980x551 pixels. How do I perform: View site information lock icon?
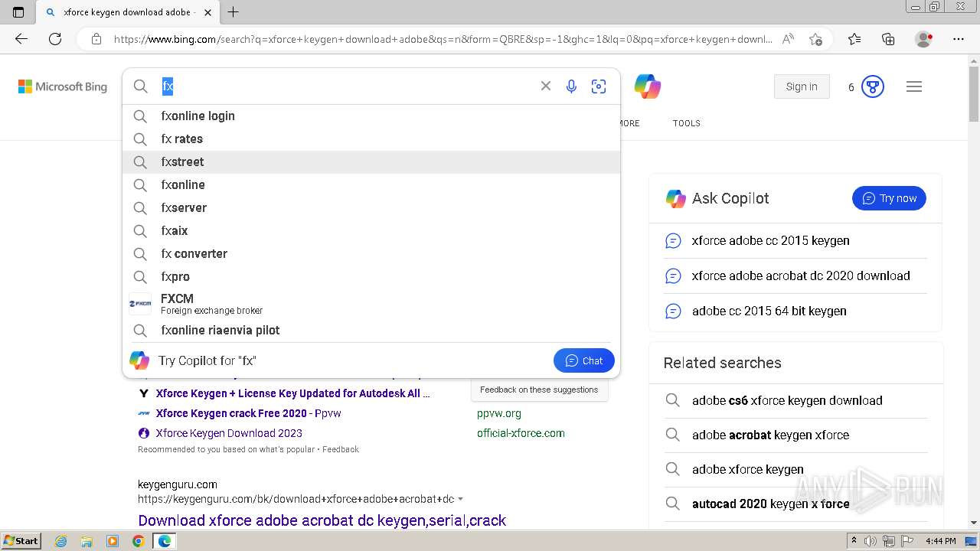pos(96,39)
